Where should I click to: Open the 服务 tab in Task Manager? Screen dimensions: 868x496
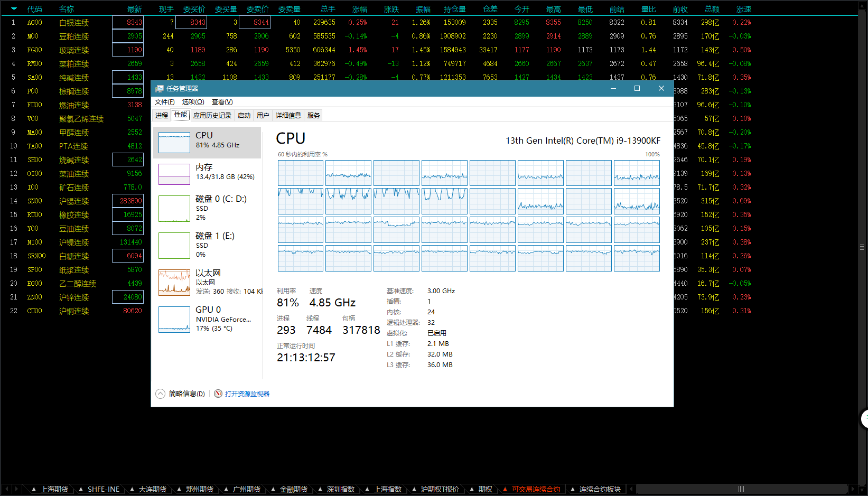pyautogui.click(x=314, y=115)
